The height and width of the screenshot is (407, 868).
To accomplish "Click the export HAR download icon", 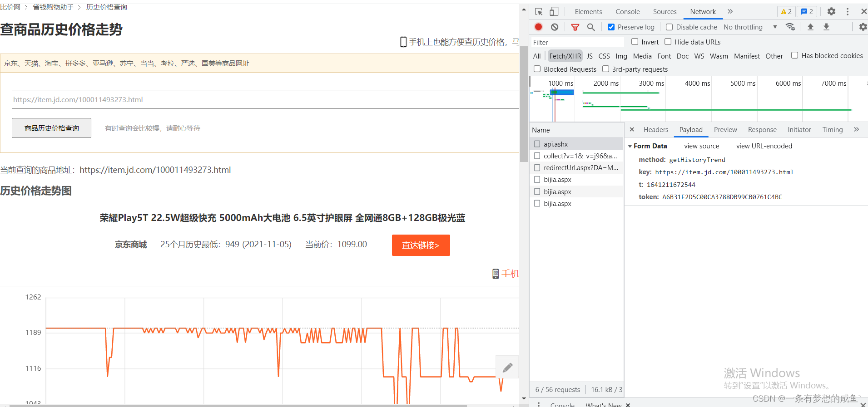I will [826, 27].
